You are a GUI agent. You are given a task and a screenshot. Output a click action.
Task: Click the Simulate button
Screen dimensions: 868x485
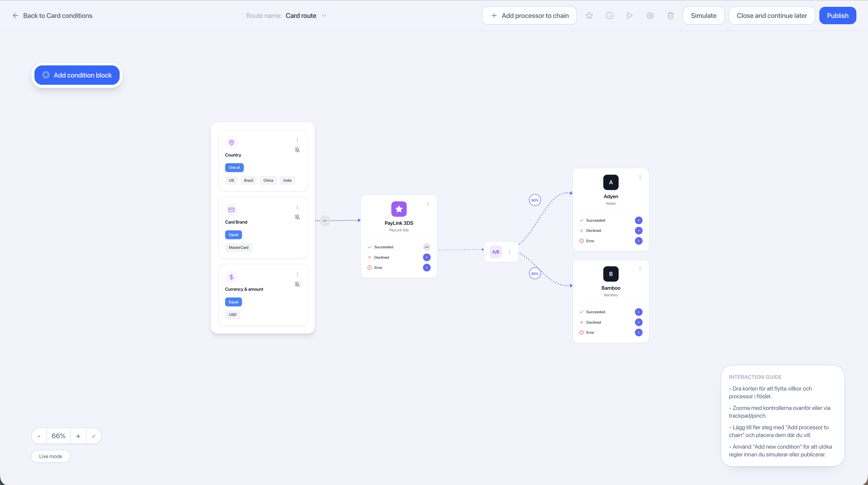coord(704,16)
